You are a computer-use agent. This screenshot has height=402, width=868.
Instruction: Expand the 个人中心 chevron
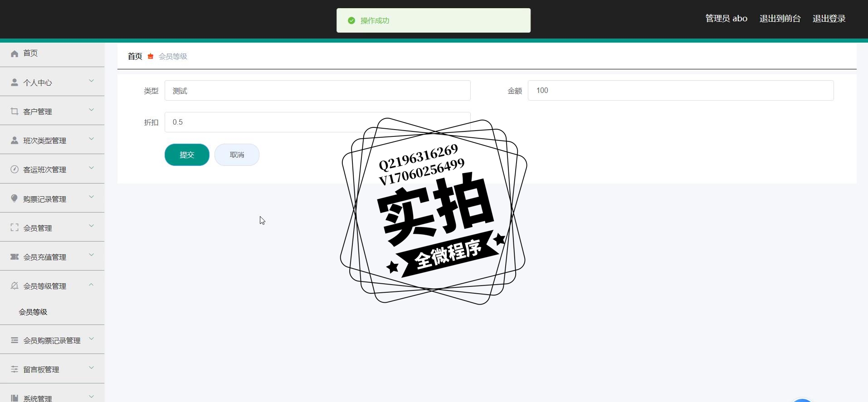tap(91, 81)
